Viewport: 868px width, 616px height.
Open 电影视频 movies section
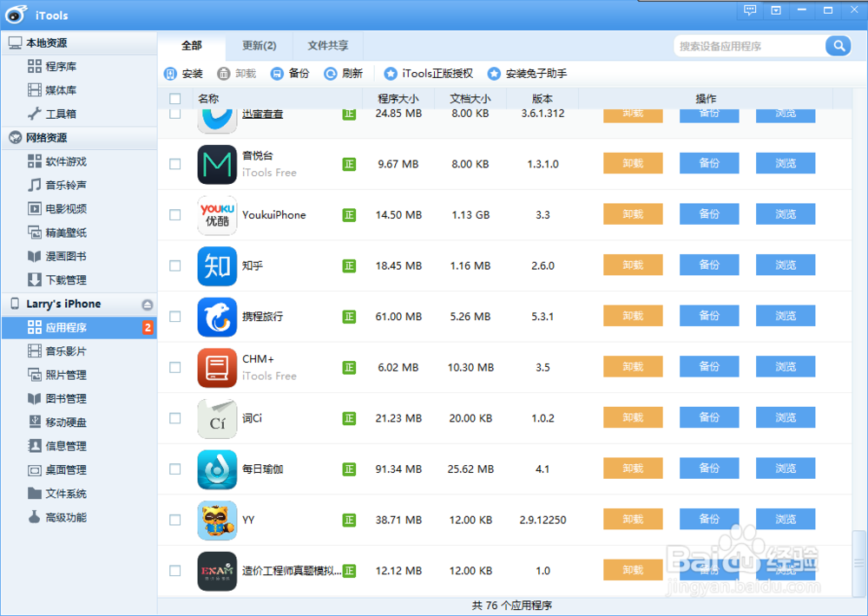[x=57, y=208]
